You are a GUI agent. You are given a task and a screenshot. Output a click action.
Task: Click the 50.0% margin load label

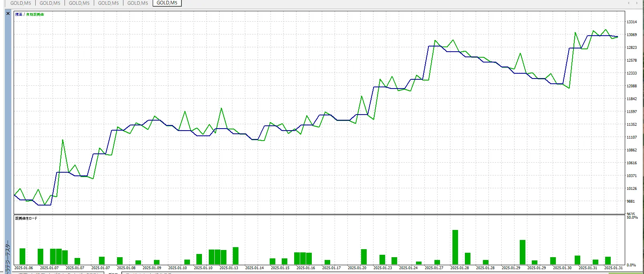pos(632,218)
